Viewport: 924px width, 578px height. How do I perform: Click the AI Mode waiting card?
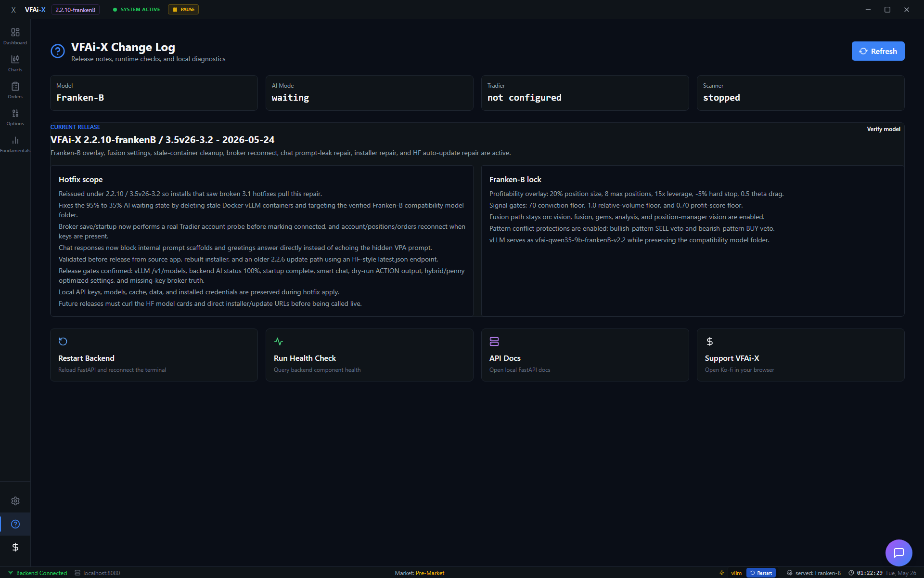coord(370,93)
